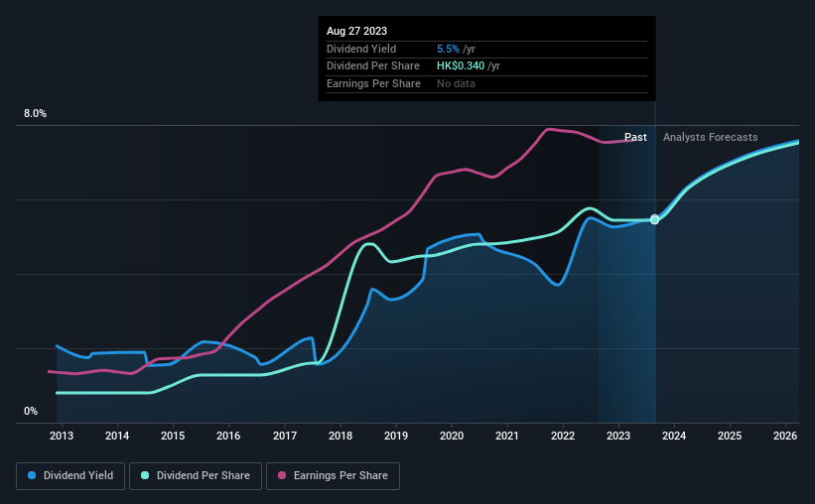Click the HK$0.340 dividend per share value

(462, 66)
